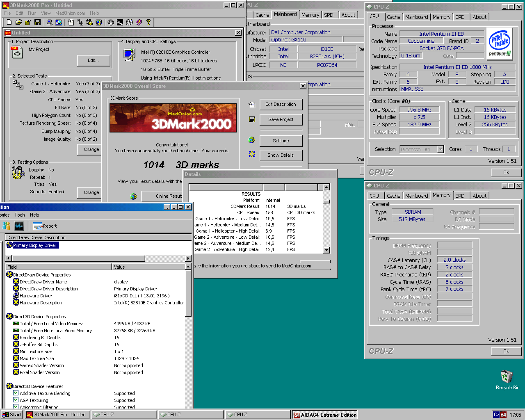The image size is (525, 420).
Task: Click the yellow question mark help toolbar icon
Action: tap(148, 22)
